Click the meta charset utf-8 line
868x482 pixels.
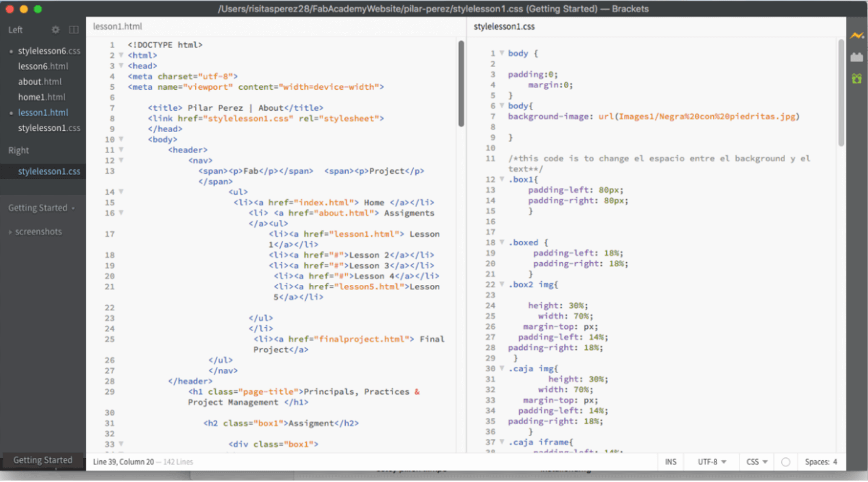(183, 76)
